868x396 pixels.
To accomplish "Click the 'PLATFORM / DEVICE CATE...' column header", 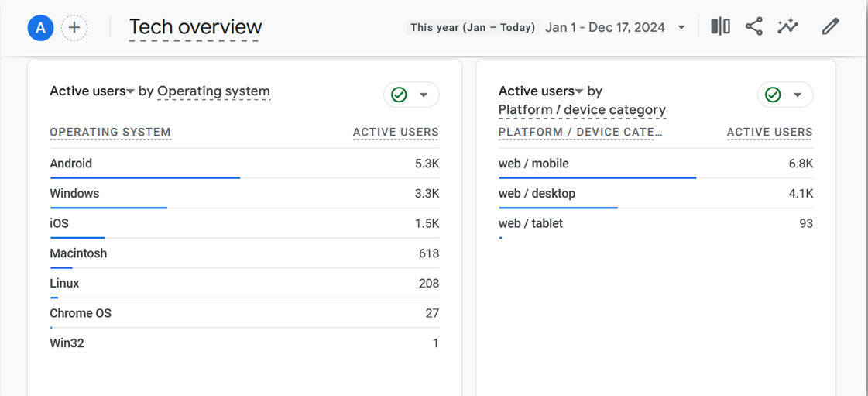I will tap(580, 133).
